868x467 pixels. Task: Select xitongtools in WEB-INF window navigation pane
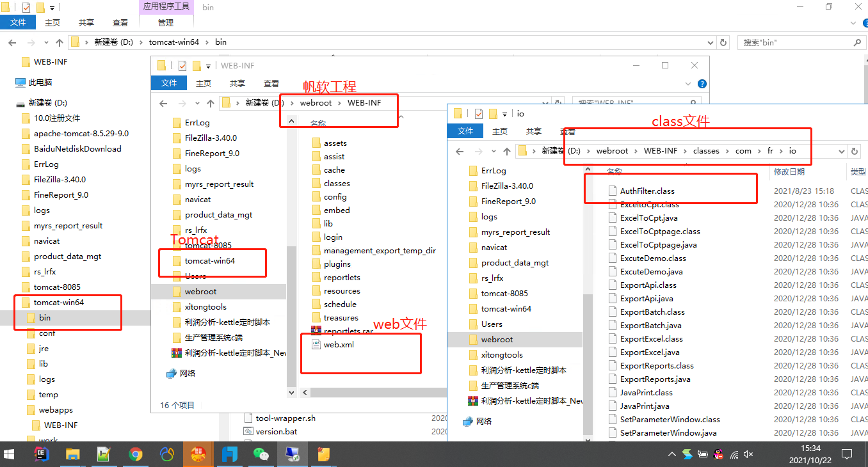pyautogui.click(x=205, y=307)
